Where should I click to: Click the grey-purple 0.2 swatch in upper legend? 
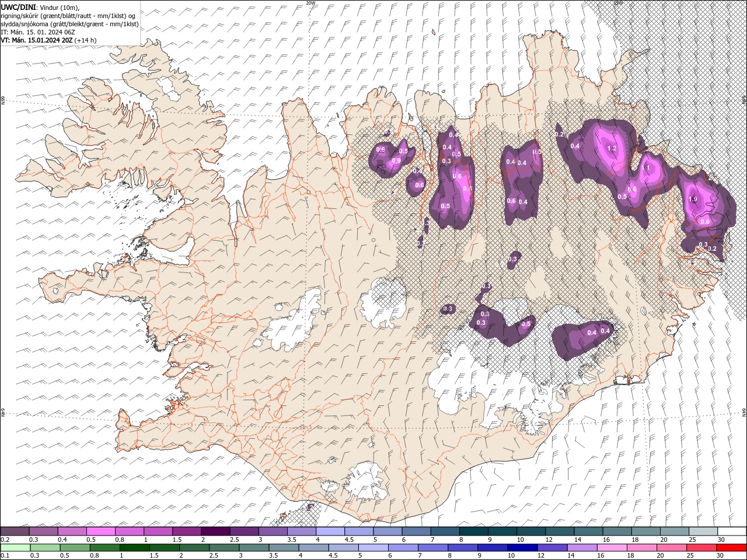(x=15, y=531)
